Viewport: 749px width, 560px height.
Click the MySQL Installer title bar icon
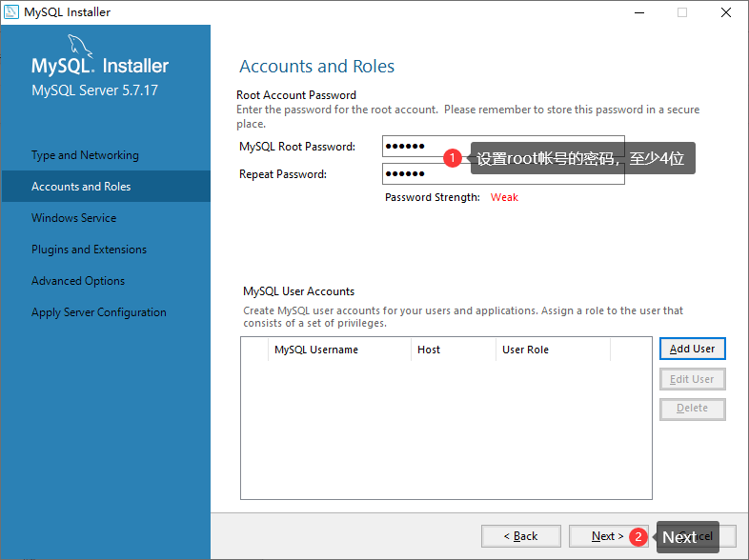coord(11,12)
